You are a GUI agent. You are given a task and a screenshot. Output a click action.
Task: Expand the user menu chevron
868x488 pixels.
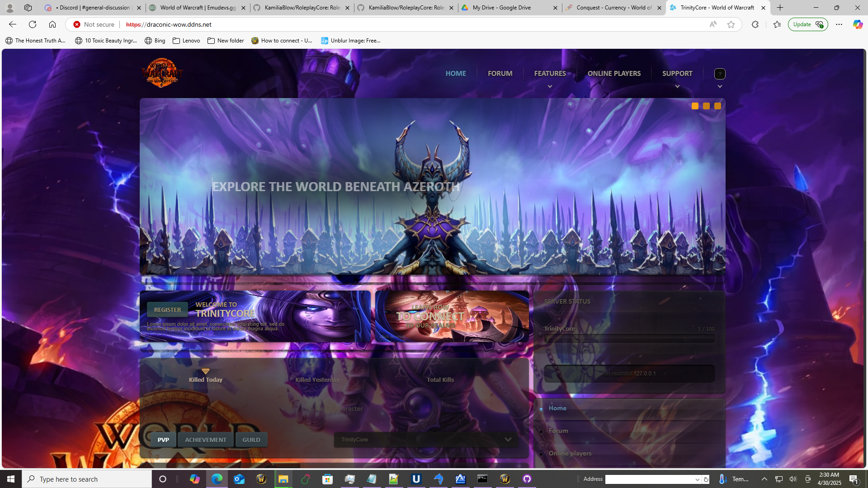click(720, 86)
